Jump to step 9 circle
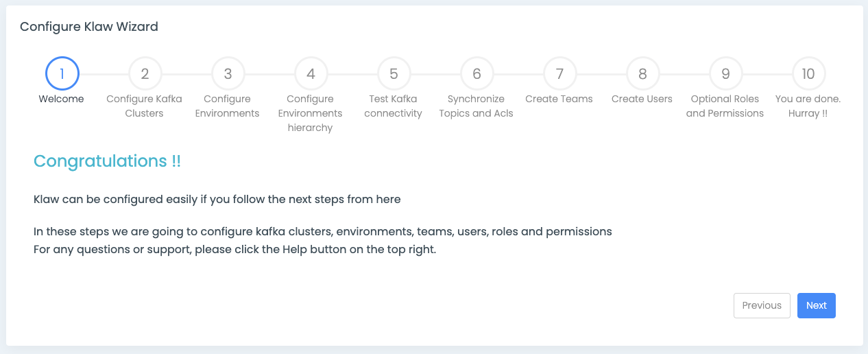868x354 pixels. coord(725,73)
